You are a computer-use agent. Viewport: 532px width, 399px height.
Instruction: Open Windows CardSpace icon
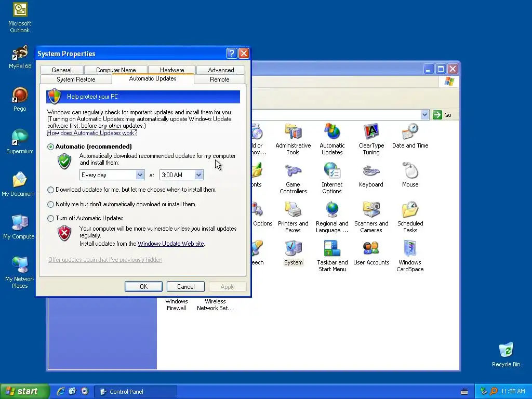click(x=410, y=256)
